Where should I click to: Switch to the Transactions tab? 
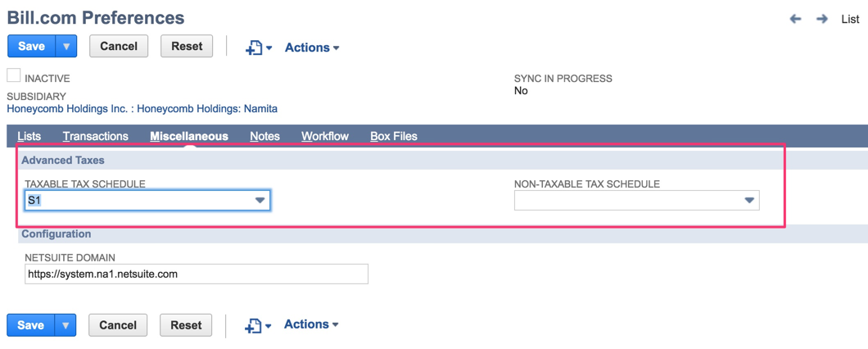[95, 136]
